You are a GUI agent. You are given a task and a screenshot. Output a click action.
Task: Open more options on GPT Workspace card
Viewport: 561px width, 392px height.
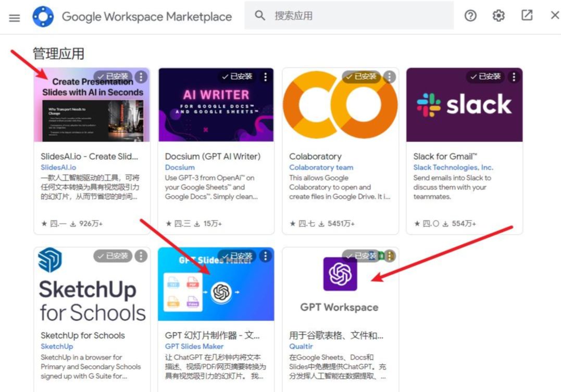click(390, 256)
